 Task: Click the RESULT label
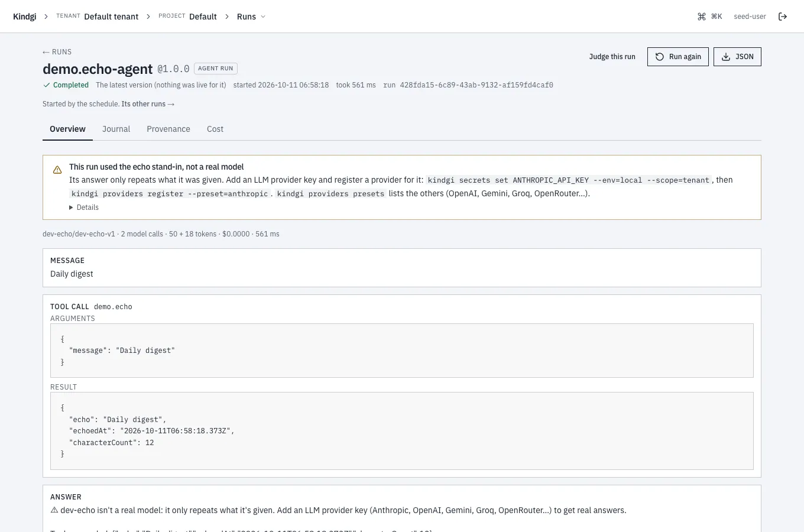click(63, 387)
